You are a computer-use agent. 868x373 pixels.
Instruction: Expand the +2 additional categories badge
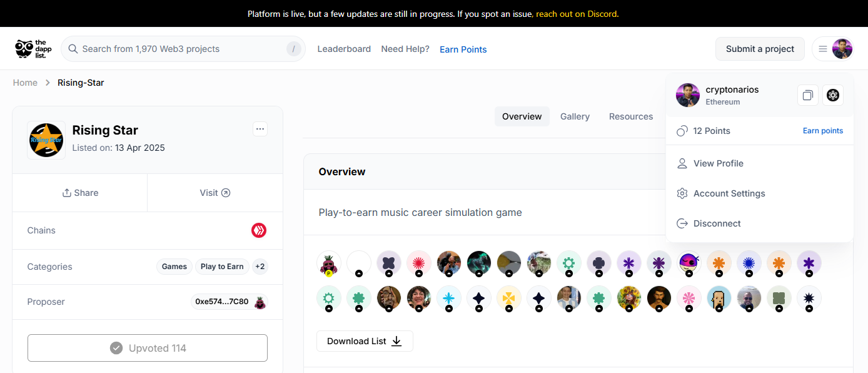coord(260,267)
